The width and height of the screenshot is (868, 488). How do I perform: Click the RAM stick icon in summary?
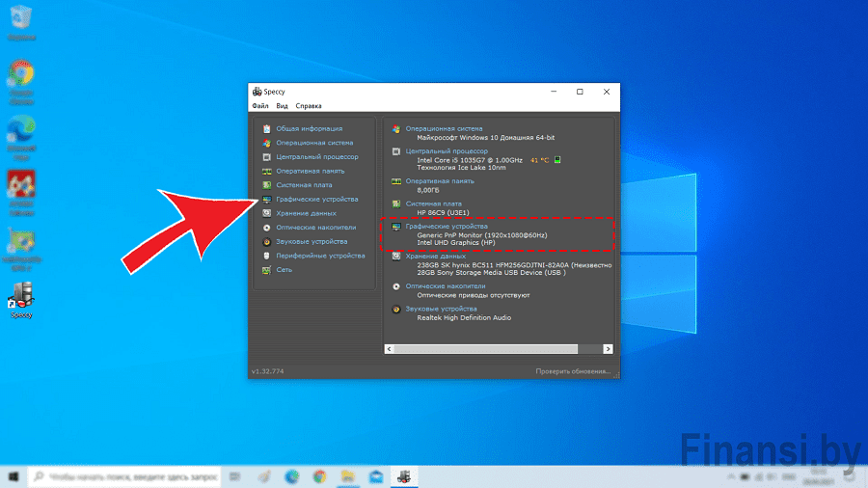pyautogui.click(x=396, y=181)
